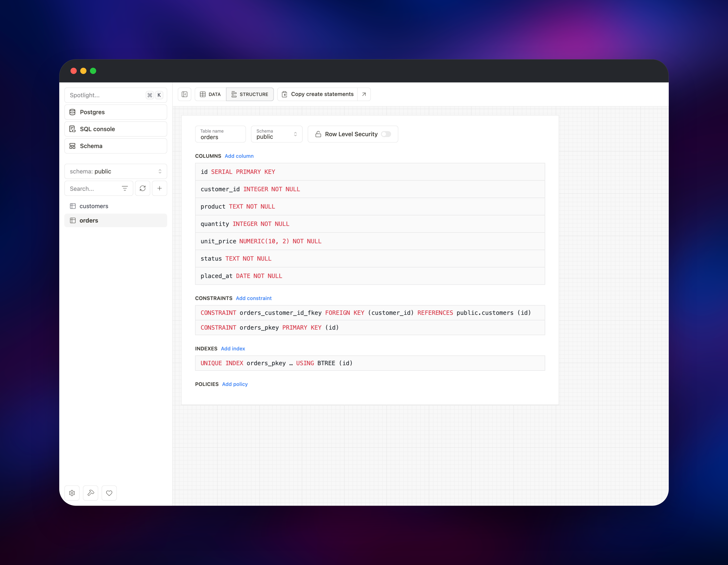Select the orders table

coord(116,220)
